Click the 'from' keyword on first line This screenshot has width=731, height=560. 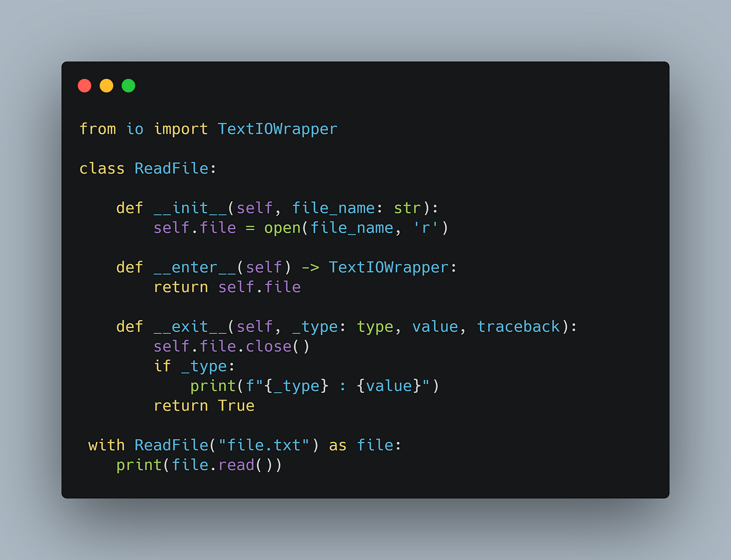97,129
